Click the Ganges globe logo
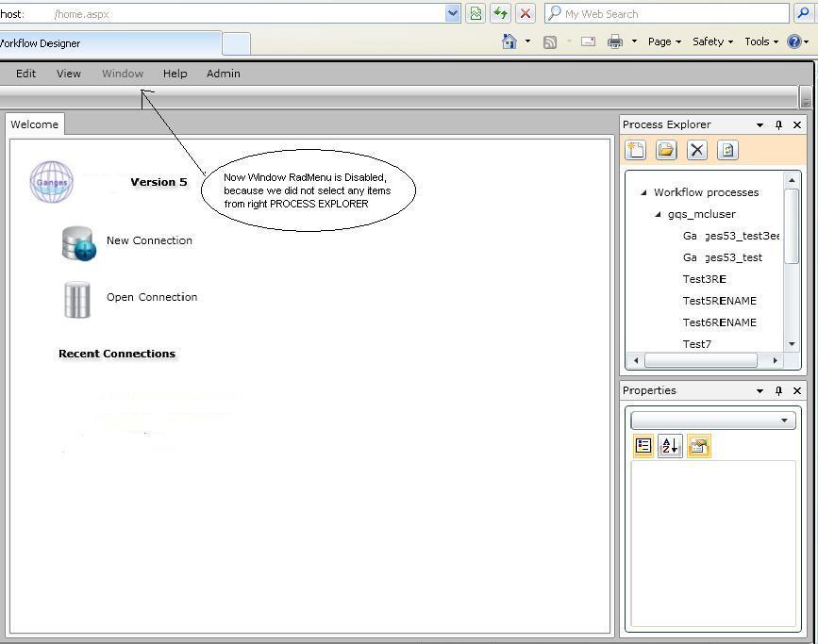The width and height of the screenshot is (818, 644). coord(51,182)
